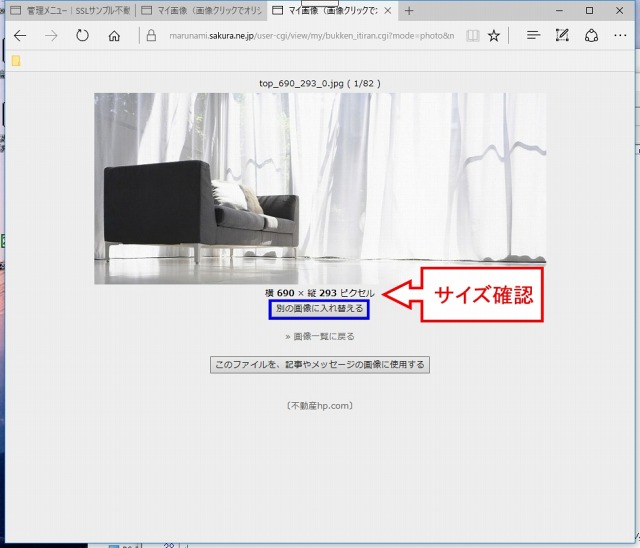This screenshot has height=548, width=640.
Task: Make a web note with the pen icon
Action: (x=562, y=36)
